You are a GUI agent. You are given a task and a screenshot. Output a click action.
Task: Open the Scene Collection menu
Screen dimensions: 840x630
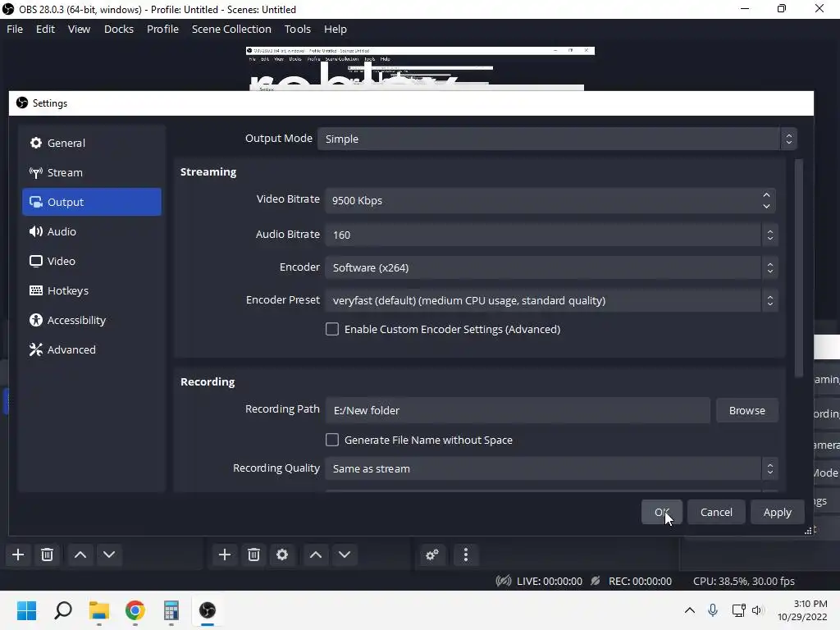(x=231, y=29)
